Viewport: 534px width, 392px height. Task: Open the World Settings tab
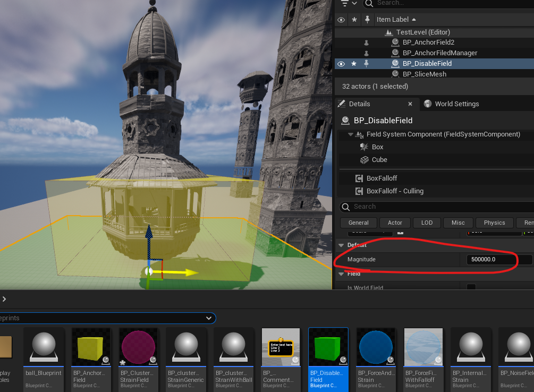click(x=452, y=104)
